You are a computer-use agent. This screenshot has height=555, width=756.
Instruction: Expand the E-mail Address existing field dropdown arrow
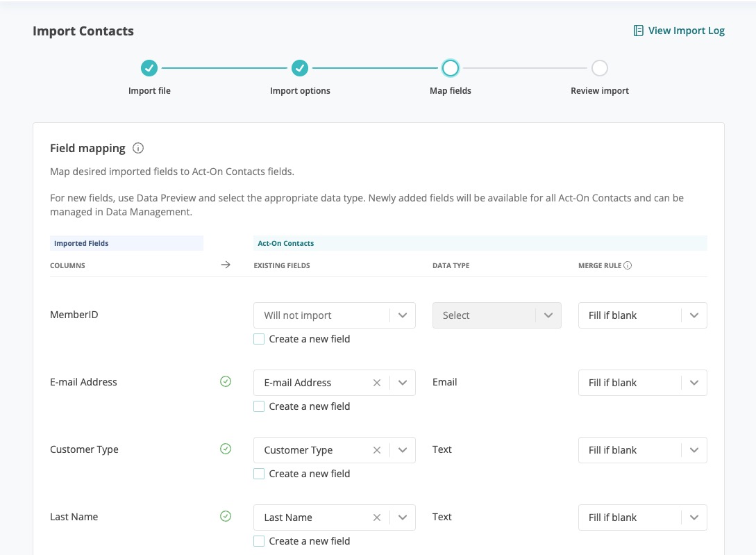click(403, 383)
